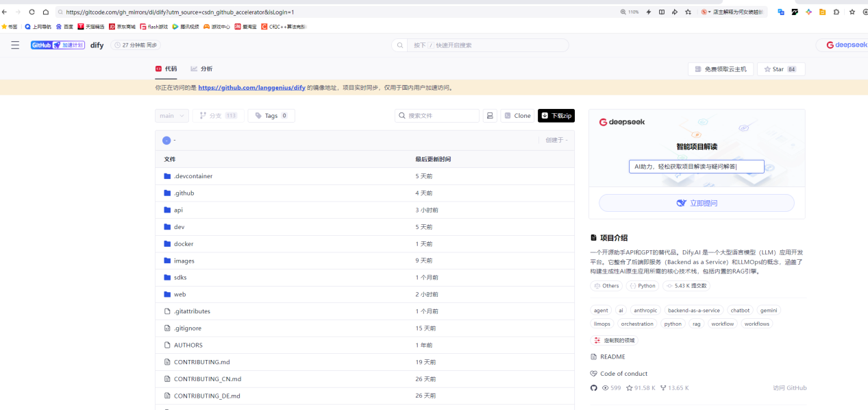The height and width of the screenshot is (410, 868).
Task: Select the branch (分支) icon
Action: [203, 115]
